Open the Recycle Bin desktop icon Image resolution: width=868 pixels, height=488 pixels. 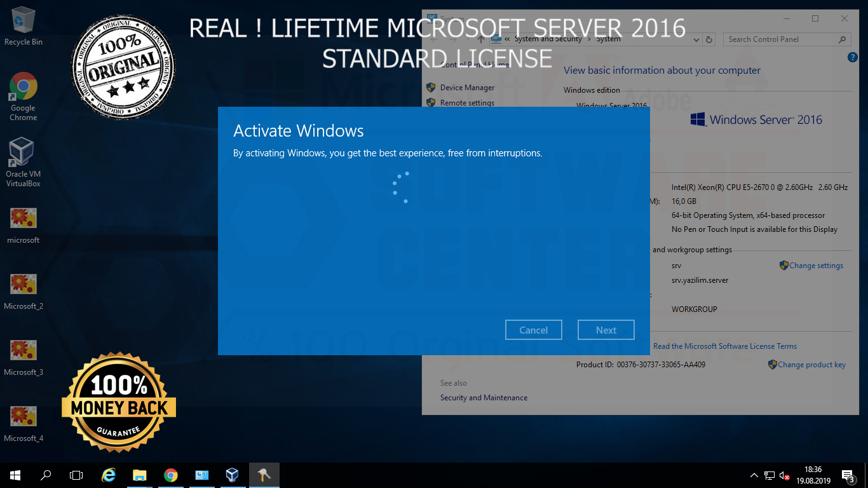(24, 25)
